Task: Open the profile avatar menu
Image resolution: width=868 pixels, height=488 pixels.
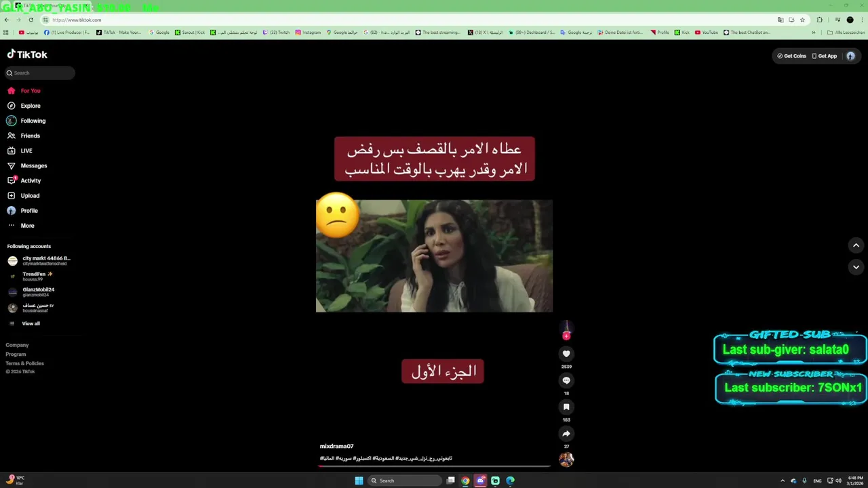Action: click(x=850, y=56)
